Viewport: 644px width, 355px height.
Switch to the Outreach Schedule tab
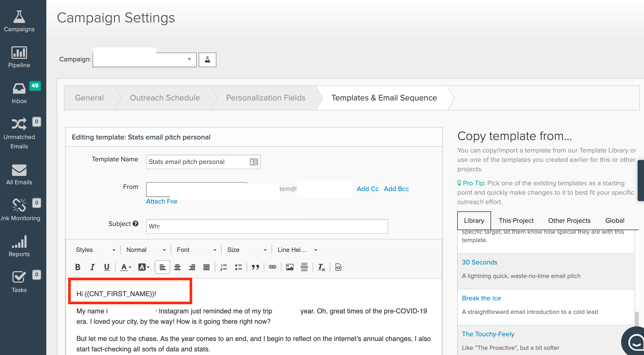coord(165,98)
